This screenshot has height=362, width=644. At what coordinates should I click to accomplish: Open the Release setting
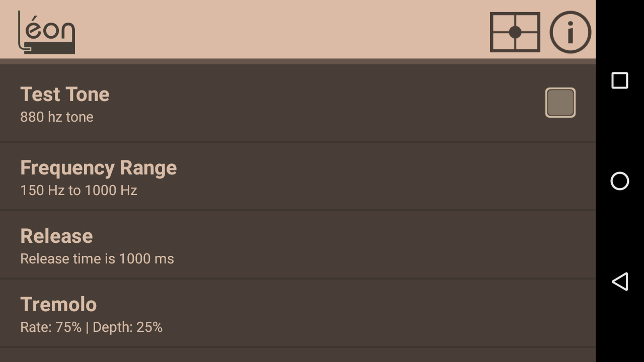[x=56, y=236]
